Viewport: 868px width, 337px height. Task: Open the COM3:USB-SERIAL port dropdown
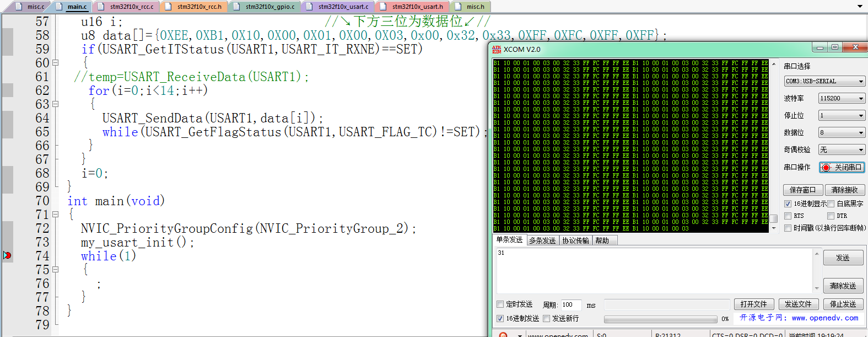pyautogui.click(x=825, y=81)
